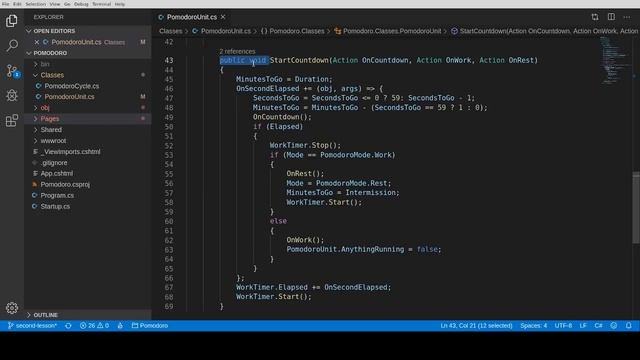Expand the obj folder
This screenshot has width=640, height=360.
point(45,108)
